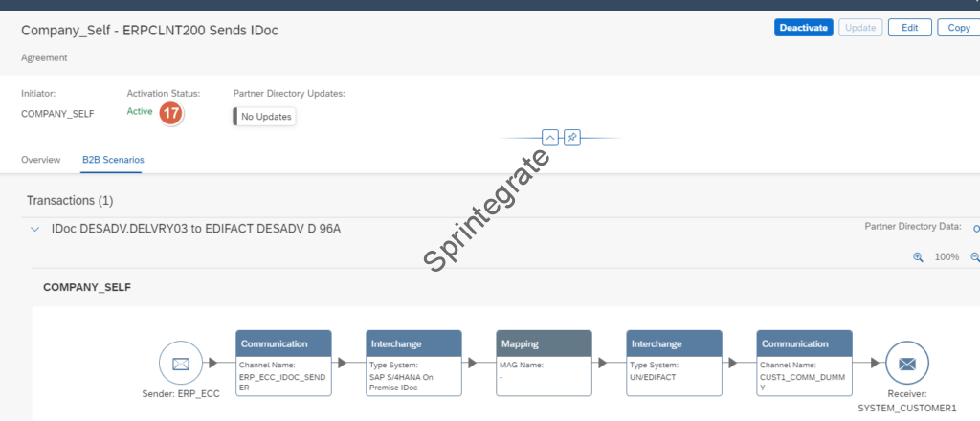Screen dimensions: 980x421
Task: Open the Mapping step box
Action: coord(544,364)
